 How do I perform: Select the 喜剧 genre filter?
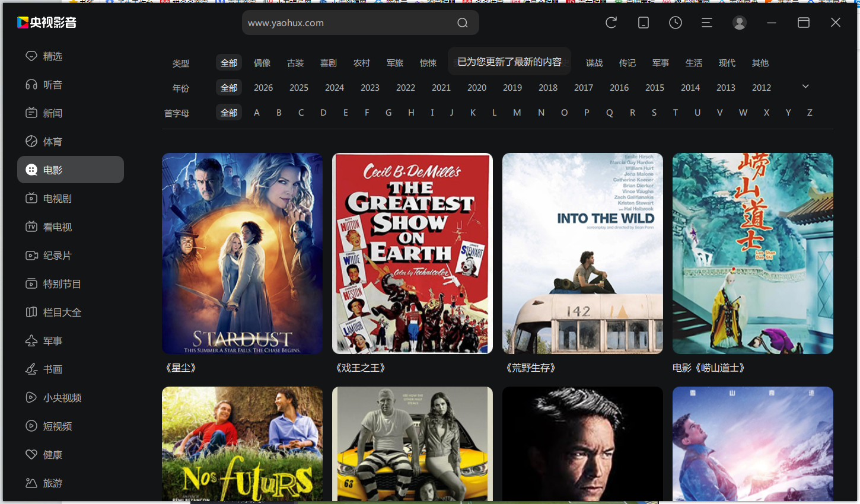coord(329,63)
